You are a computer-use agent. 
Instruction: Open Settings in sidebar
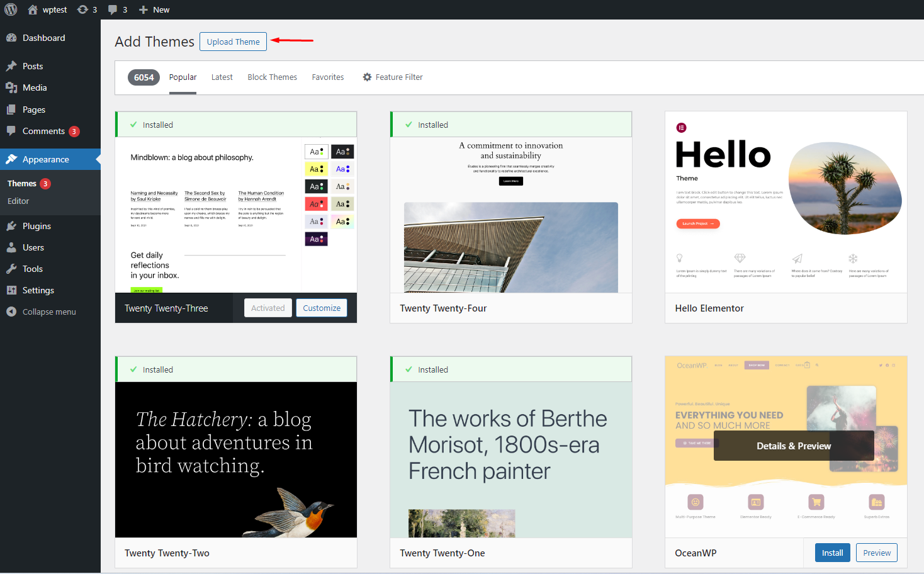point(50,290)
